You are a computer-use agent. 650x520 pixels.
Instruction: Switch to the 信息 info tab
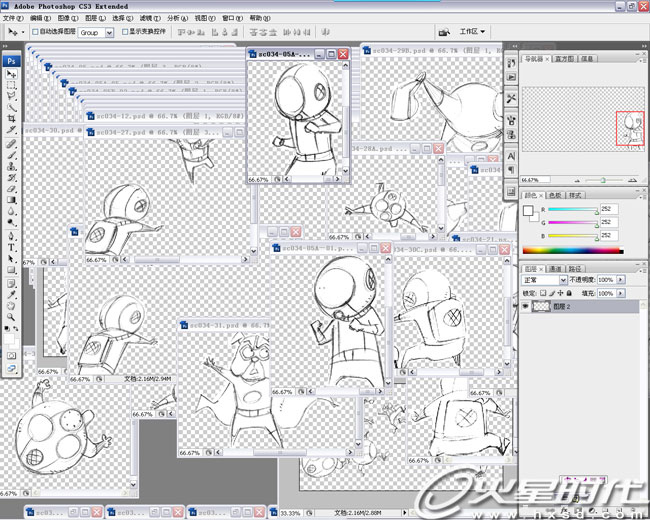(x=587, y=59)
